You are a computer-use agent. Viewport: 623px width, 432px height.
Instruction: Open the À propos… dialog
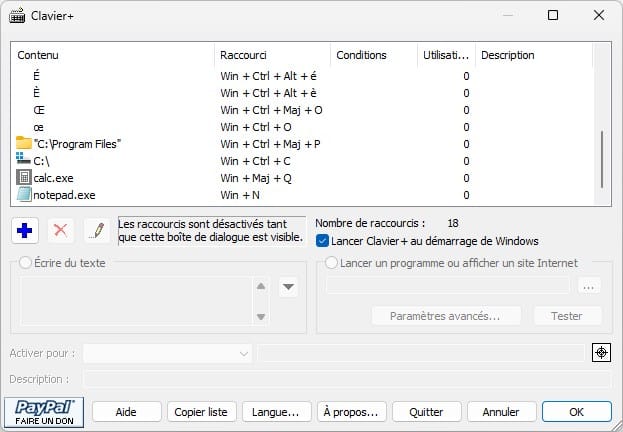coord(352,412)
